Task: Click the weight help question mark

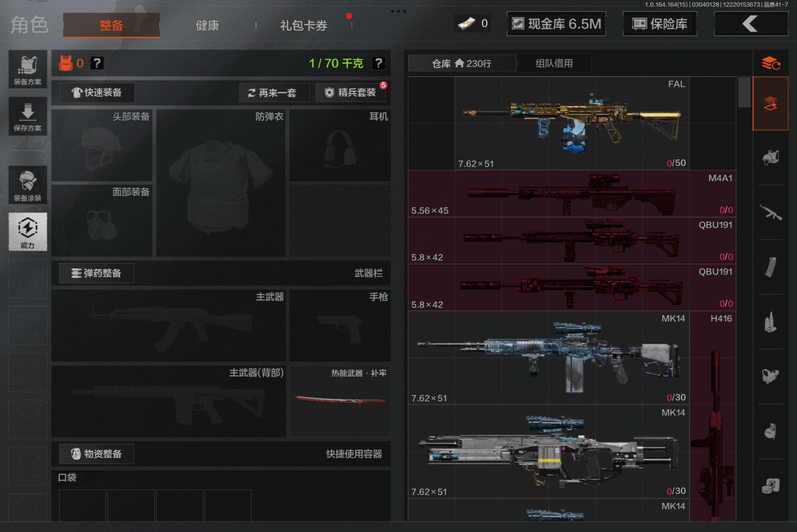Action: 378,63
